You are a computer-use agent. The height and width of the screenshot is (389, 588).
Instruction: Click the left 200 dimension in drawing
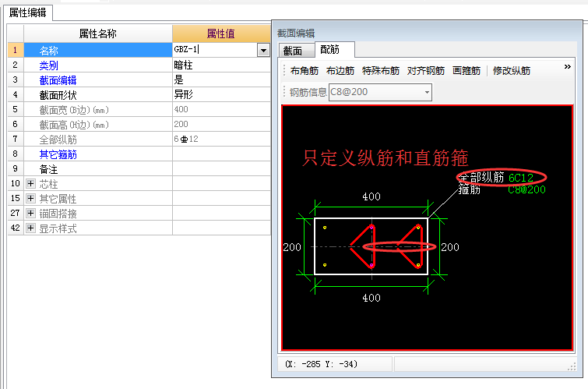292,247
